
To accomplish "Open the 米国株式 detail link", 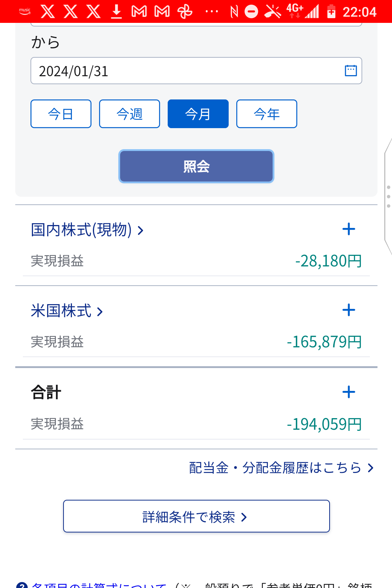I will (x=67, y=311).
